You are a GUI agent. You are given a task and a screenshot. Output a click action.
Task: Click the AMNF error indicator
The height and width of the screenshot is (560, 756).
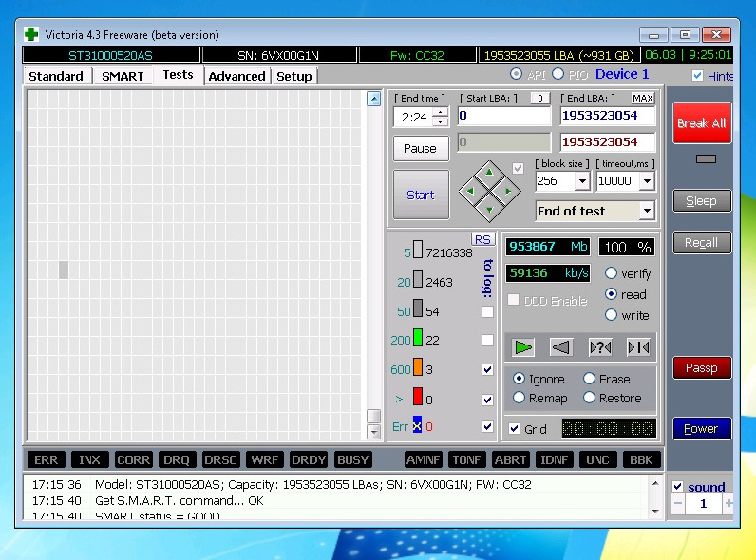click(x=423, y=459)
